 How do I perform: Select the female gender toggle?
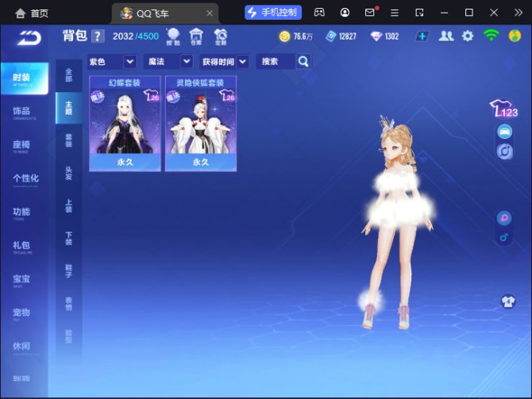[x=504, y=217]
